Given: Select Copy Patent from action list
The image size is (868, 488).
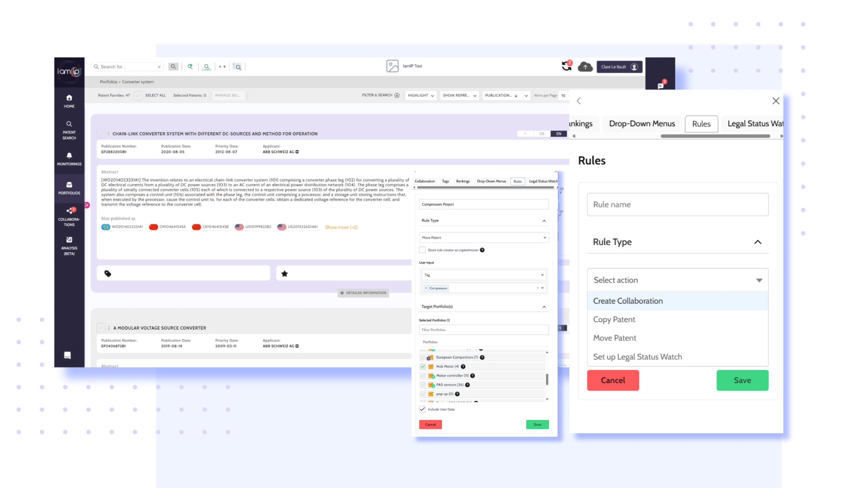Looking at the screenshot, I should coord(614,320).
